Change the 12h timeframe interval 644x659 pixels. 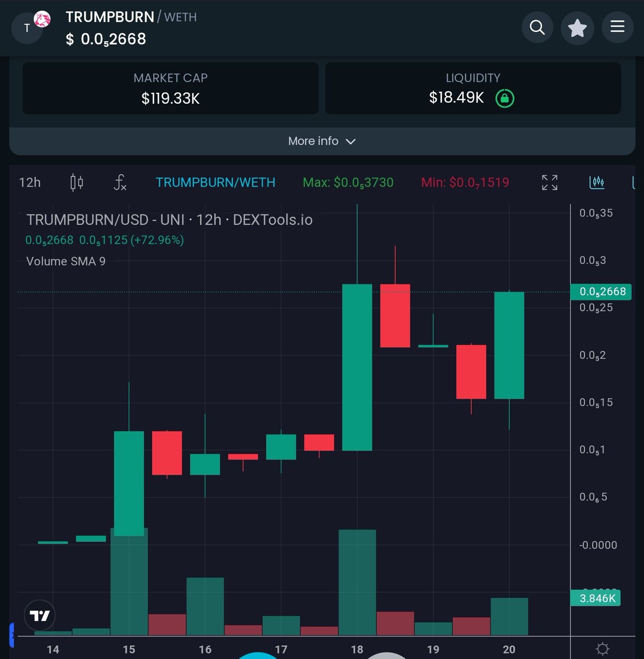click(30, 182)
